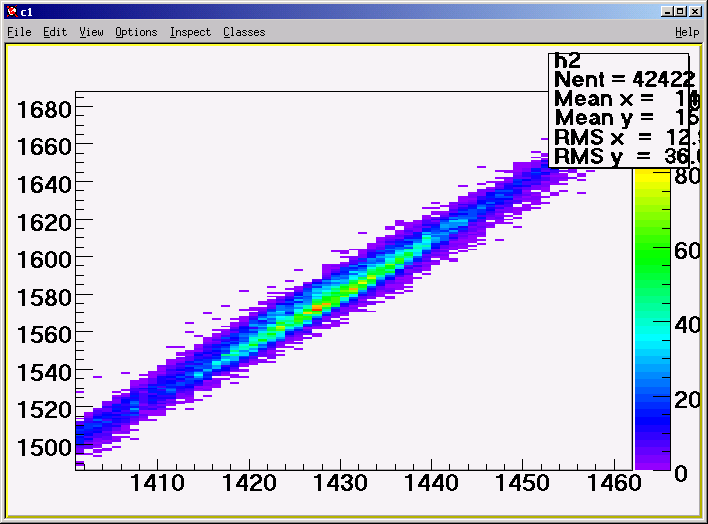Image resolution: width=708 pixels, height=524 pixels.
Task: Minimize the c1 canvas window
Action: coord(666,11)
